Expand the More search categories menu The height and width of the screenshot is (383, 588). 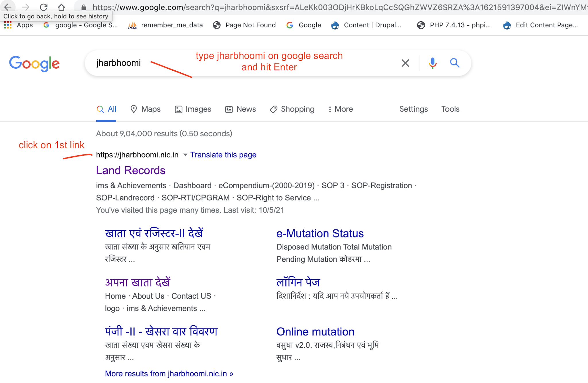point(340,109)
